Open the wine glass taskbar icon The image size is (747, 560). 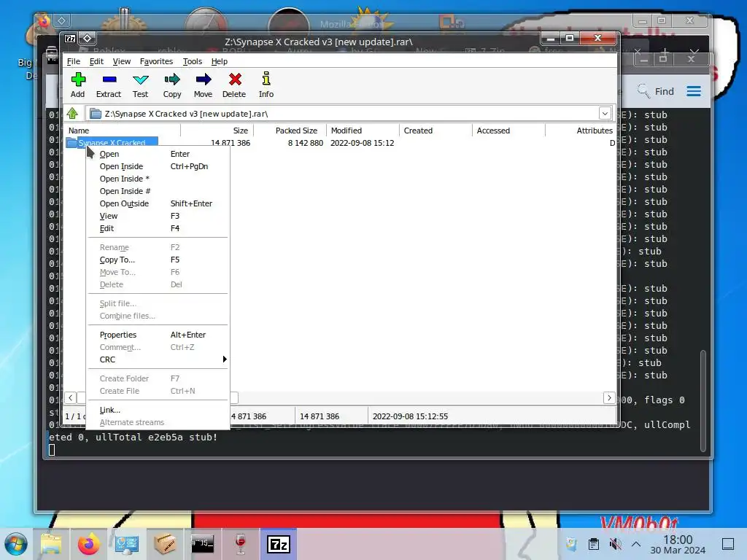pyautogui.click(x=240, y=544)
